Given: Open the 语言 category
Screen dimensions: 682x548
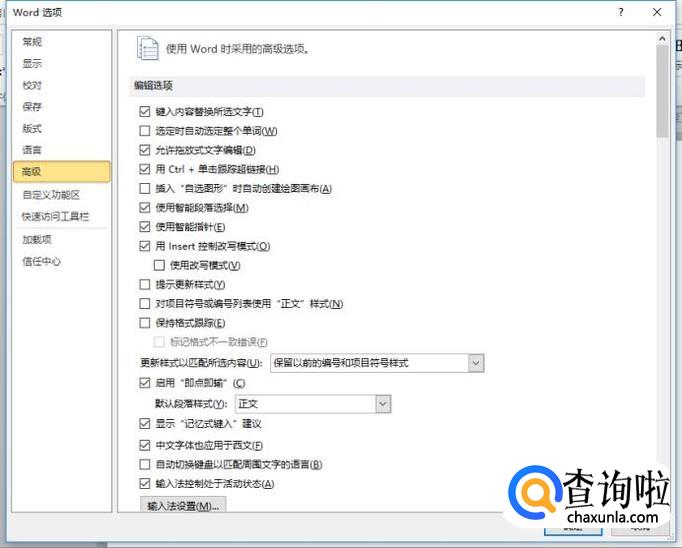Looking at the screenshot, I should pos(32,150).
